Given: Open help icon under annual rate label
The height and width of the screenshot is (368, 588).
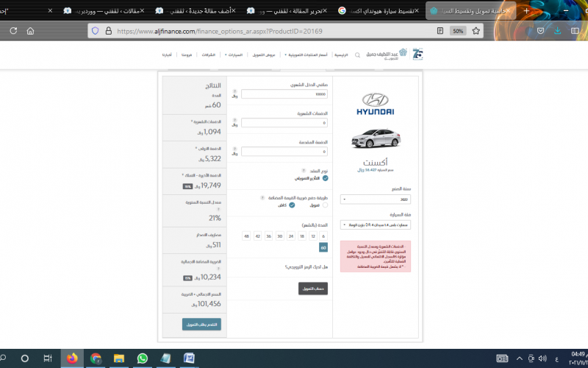Looking at the screenshot, I should pyautogui.click(x=218, y=209).
